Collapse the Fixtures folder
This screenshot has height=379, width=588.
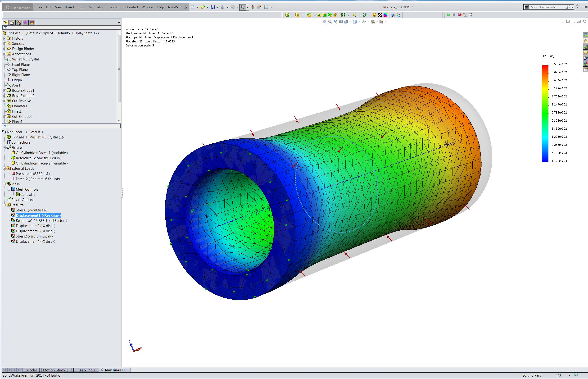click(5, 148)
